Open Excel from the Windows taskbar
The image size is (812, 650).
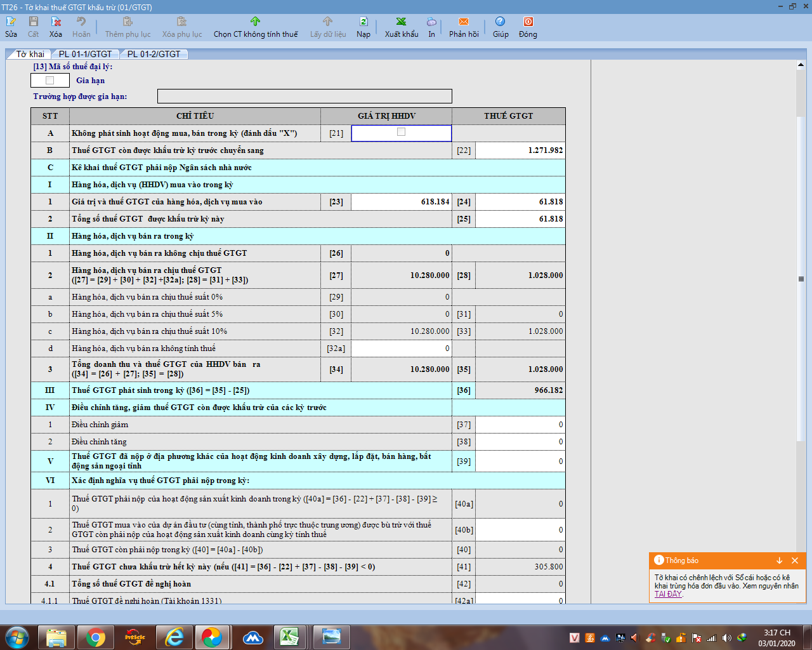pyautogui.click(x=290, y=637)
